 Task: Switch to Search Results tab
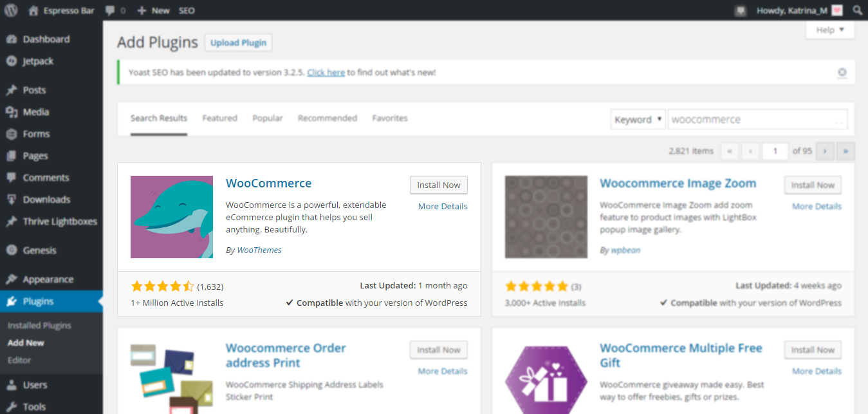(159, 118)
